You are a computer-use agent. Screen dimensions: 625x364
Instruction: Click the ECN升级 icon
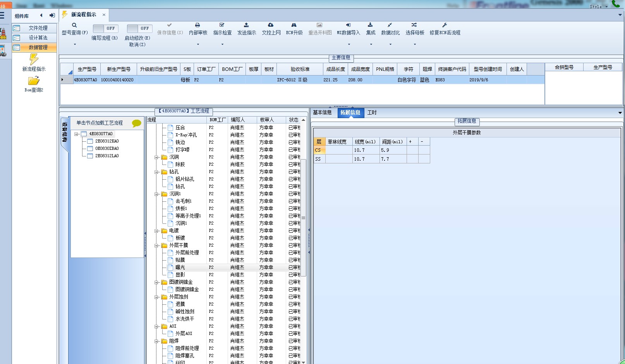[x=294, y=25]
